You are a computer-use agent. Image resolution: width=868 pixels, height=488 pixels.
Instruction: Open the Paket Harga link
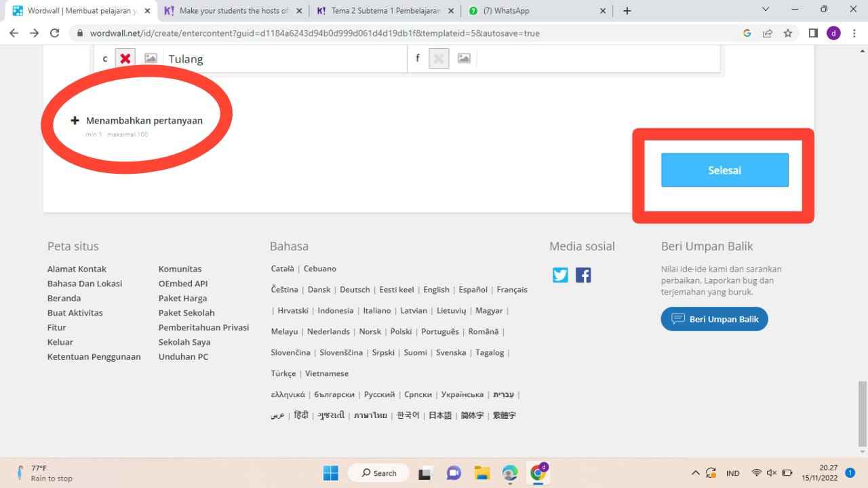183,298
